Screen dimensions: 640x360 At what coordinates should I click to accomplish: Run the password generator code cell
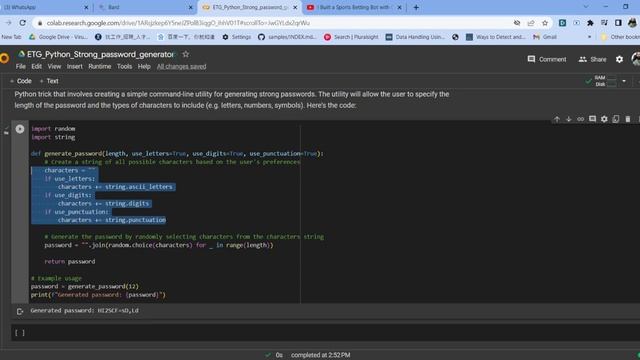coord(20,129)
